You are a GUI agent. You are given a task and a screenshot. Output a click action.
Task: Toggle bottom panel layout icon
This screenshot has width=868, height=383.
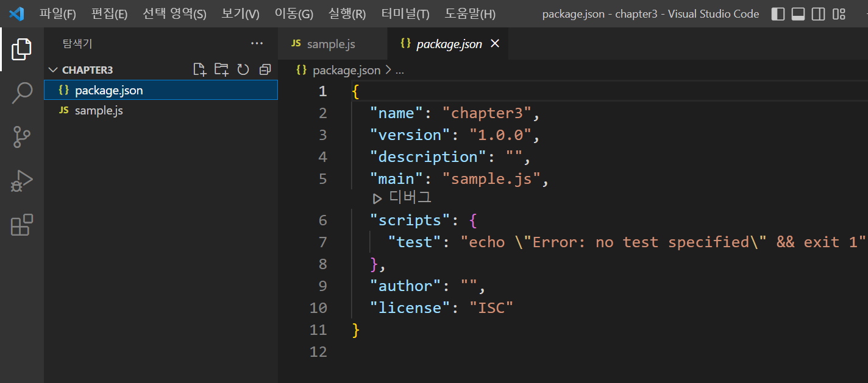tap(799, 14)
